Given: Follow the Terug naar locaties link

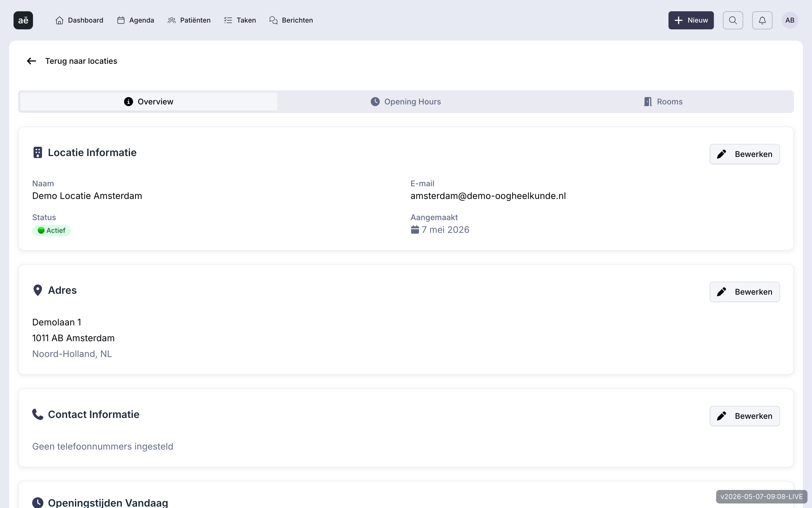Looking at the screenshot, I should coord(72,61).
